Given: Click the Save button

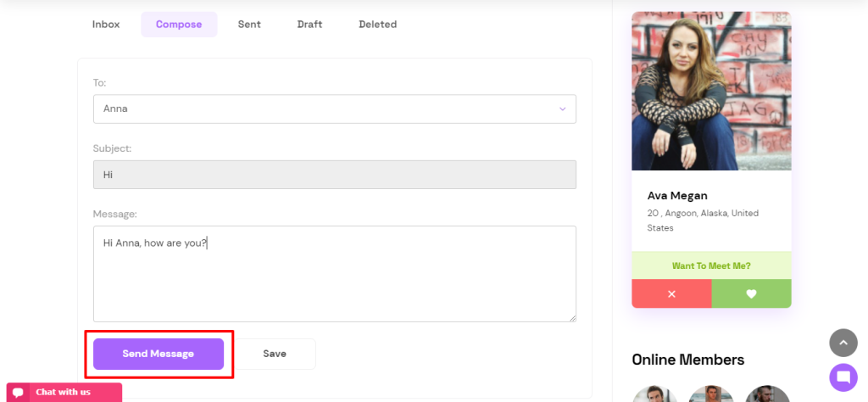Looking at the screenshot, I should [275, 354].
